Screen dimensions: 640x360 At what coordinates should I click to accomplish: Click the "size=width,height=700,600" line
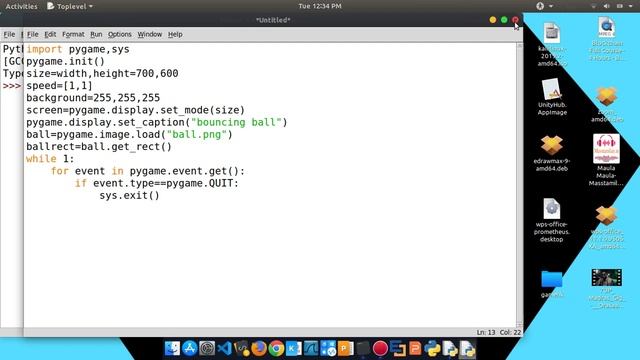pyautogui.click(x=102, y=74)
